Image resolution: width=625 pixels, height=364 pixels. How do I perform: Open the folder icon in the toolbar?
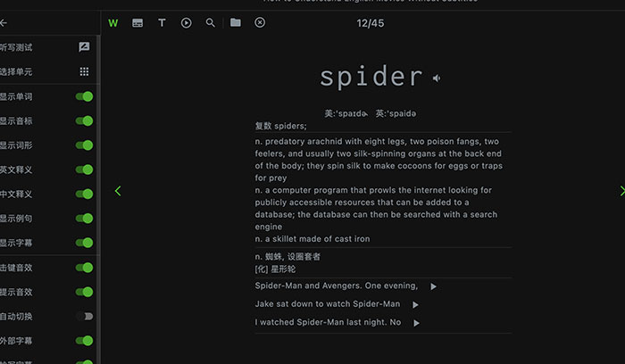(236, 23)
